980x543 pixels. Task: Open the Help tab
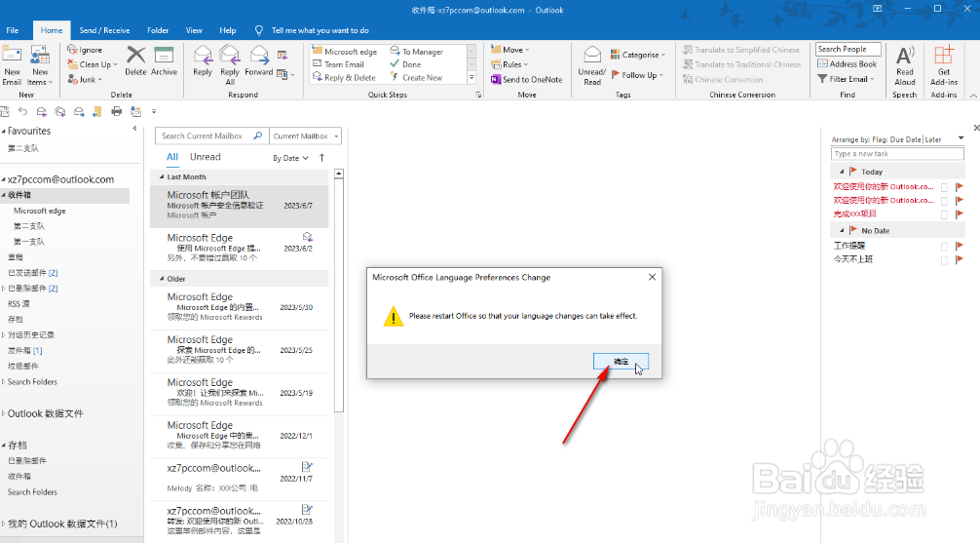pyautogui.click(x=228, y=30)
